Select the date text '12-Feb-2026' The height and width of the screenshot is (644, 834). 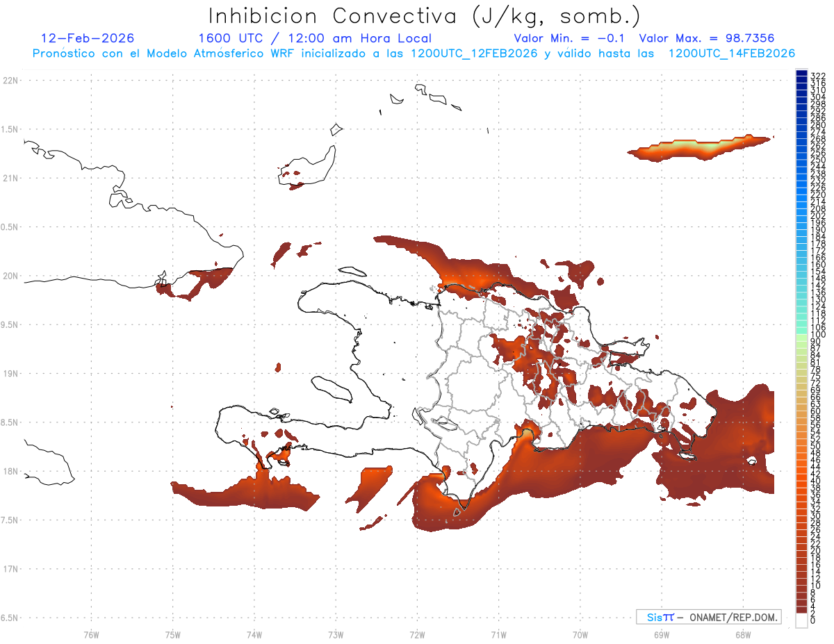[x=88, y=38]
